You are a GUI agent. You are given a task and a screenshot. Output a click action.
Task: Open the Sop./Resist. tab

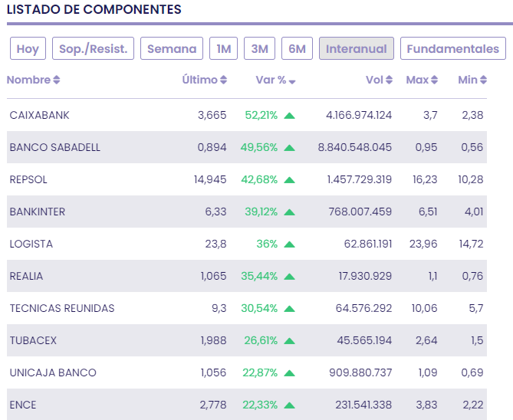[x=94, y=48]
